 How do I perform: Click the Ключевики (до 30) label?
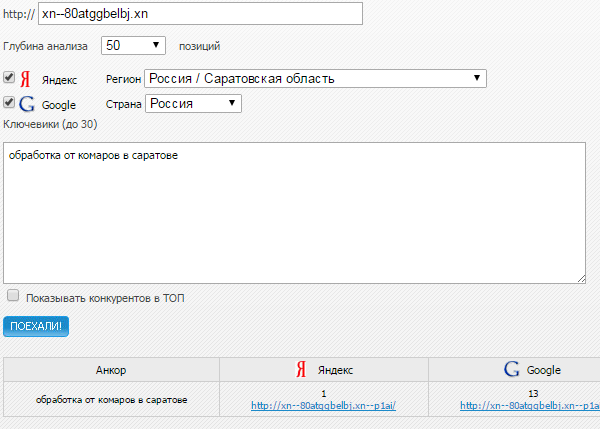50,124
